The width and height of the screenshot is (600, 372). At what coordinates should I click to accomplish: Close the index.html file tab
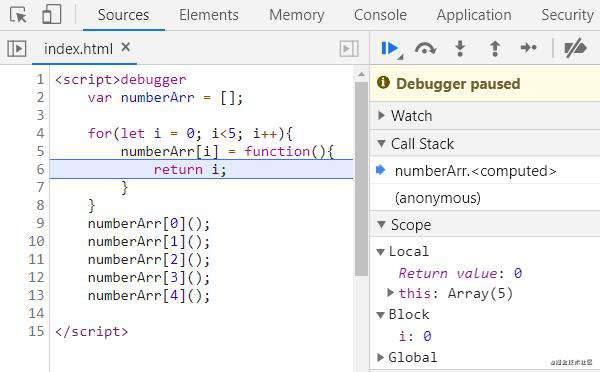[x=126, y=47]
